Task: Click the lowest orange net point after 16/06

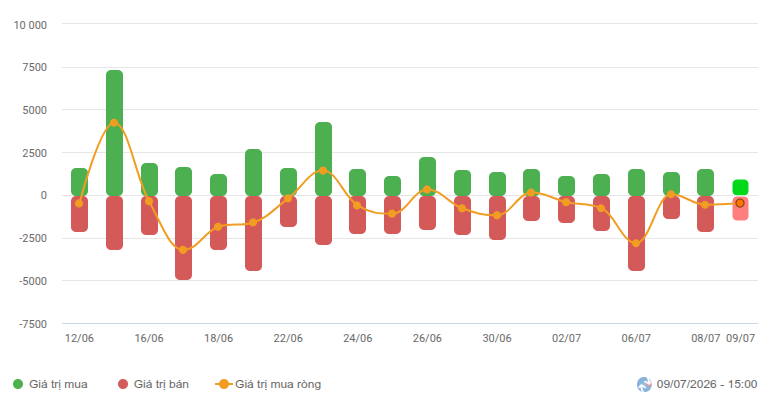Action: point(184,250)
